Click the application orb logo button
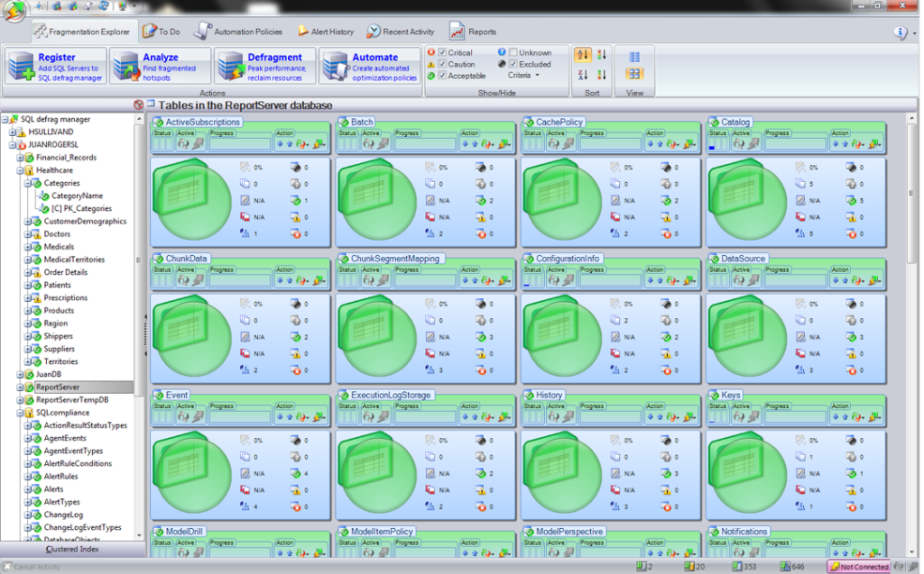Image resolution: width=924 pixels, height=574 pixels. pyautogui.click(x=13, y=13)
